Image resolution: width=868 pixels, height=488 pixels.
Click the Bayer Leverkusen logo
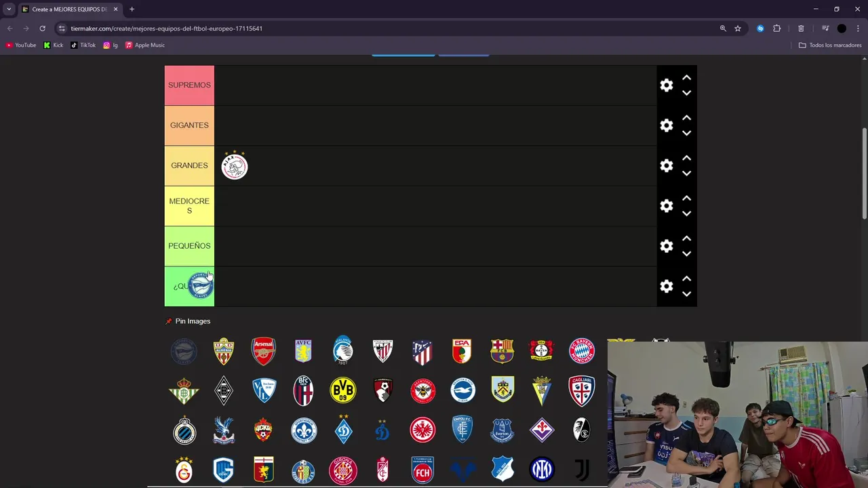542,351
